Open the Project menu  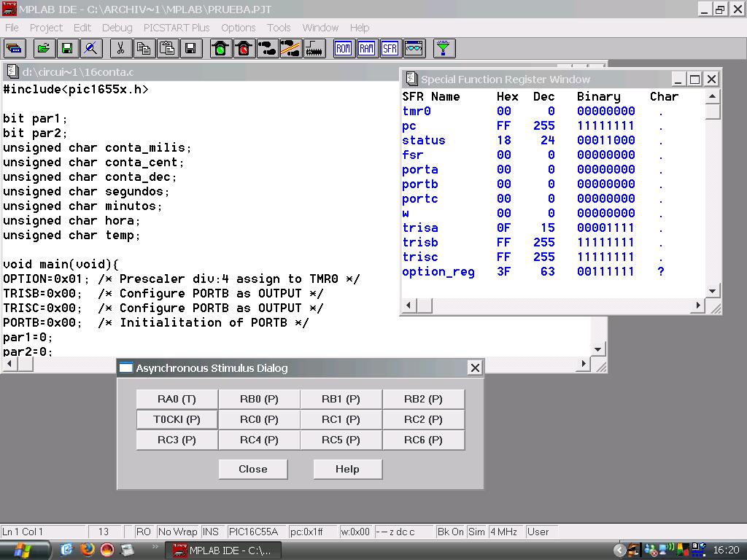tap(46, 28)
